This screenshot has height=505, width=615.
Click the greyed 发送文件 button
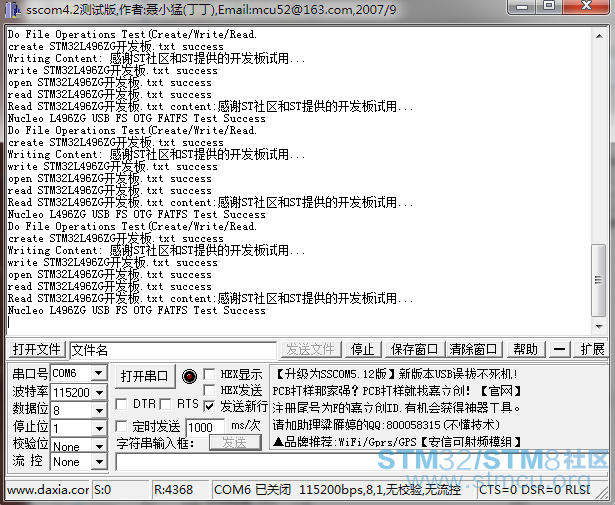click(x=311, y=349)
